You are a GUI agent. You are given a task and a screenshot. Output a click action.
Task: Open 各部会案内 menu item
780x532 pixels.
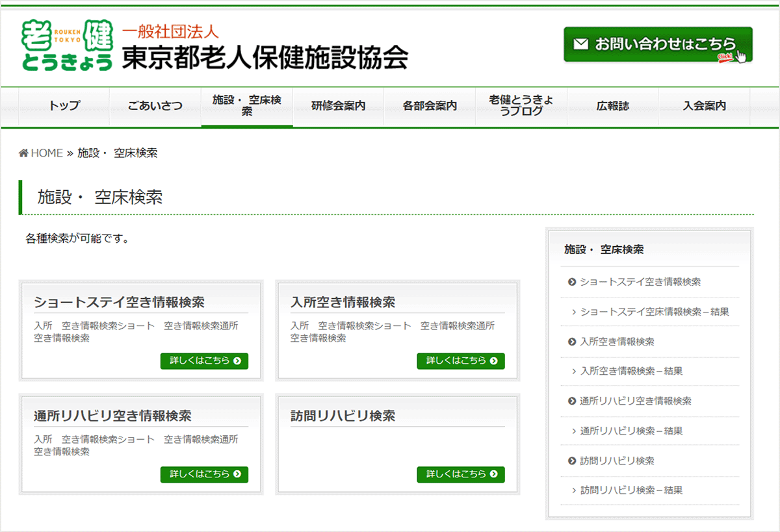(430, 107)
